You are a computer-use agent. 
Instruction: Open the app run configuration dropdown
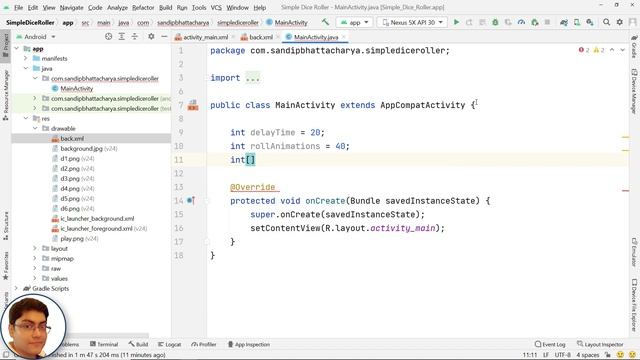[x=354, y=22]
